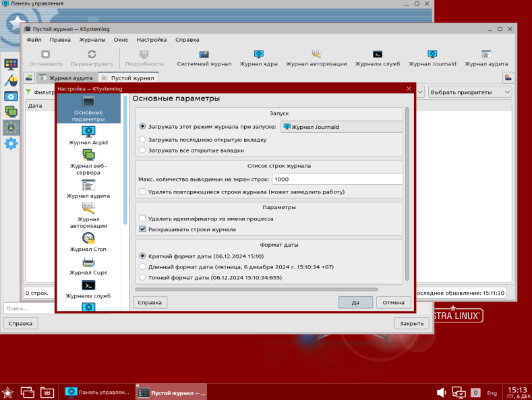Click the Подробности toolbar icon
This screenshot has width=532, height=400.
[144, 58]
